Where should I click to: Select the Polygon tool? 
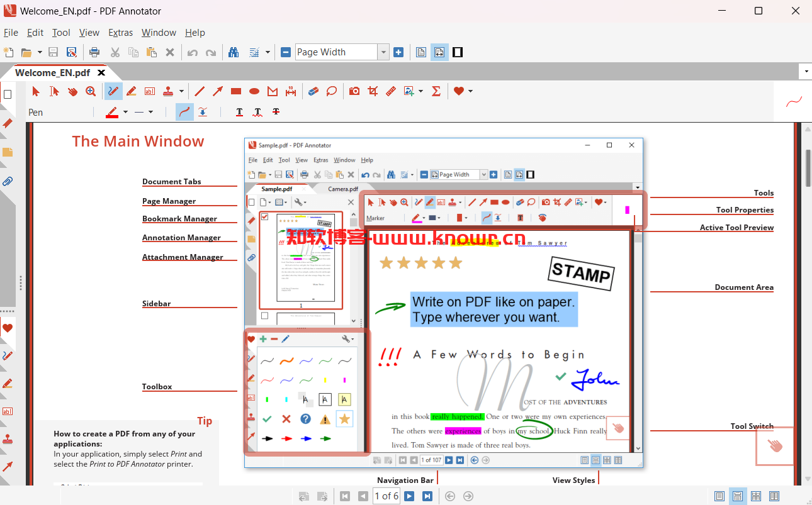pyautogui.click(x=273, y=91)
